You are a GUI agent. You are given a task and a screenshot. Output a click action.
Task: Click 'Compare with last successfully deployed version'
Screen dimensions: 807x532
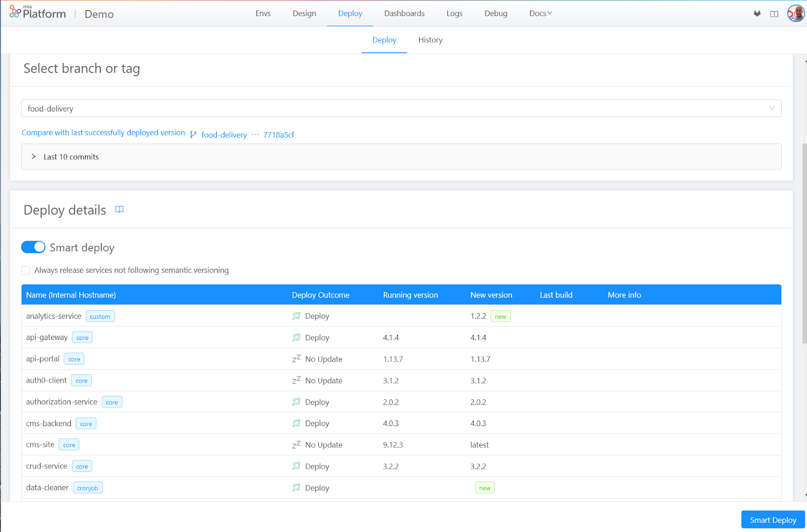tap(103, 133)
